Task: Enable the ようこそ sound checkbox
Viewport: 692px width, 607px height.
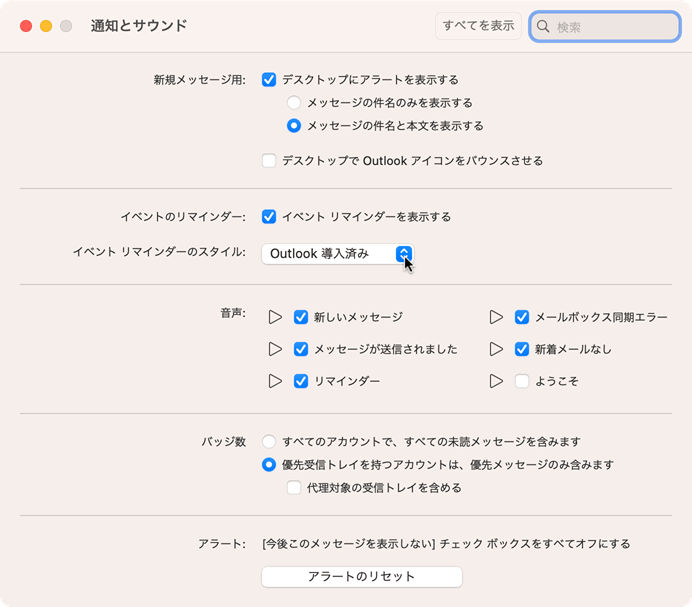Action: coord(521,381)
